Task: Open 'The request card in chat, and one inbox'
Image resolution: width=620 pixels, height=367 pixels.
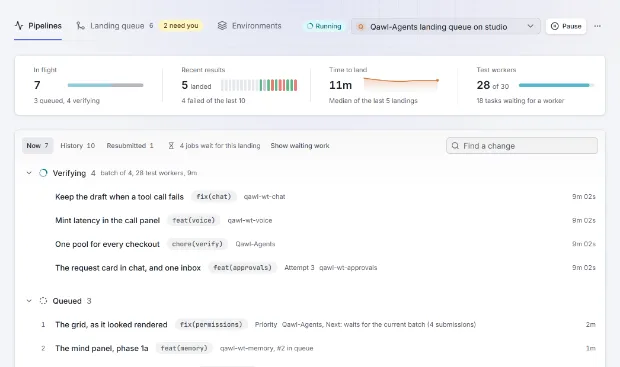Action: pos(128,268)
